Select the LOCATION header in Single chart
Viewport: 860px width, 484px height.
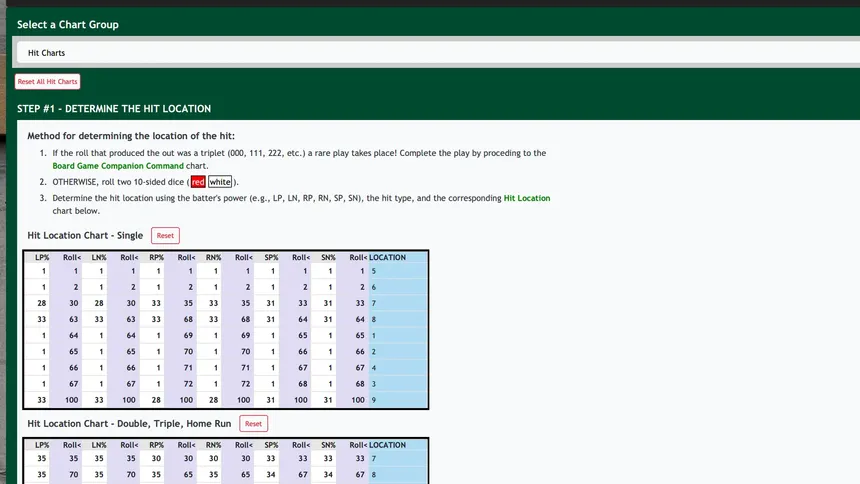point(387,257)
